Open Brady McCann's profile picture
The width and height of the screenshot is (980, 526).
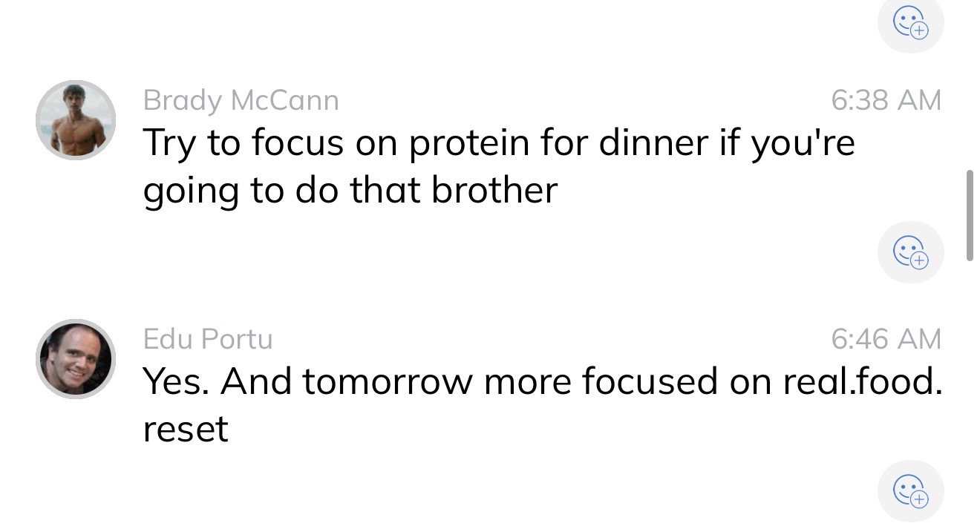pos(75,119)
